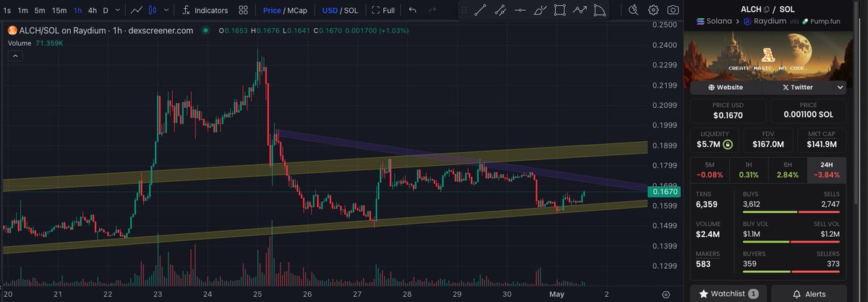Select the 5m timeframe
Image resolution: width=868 pixels, height=302 pixels.
tap(40, 10)
